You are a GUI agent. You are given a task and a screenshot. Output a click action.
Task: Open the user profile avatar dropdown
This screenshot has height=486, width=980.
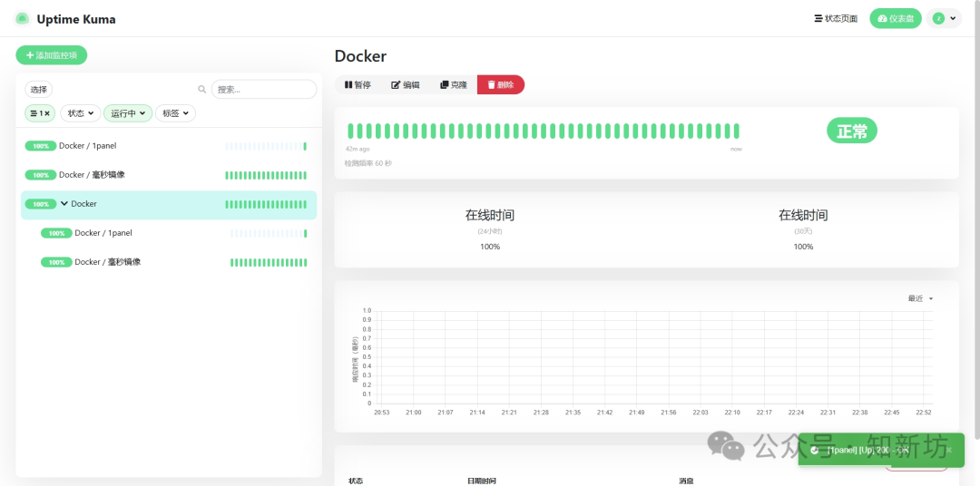944,19
